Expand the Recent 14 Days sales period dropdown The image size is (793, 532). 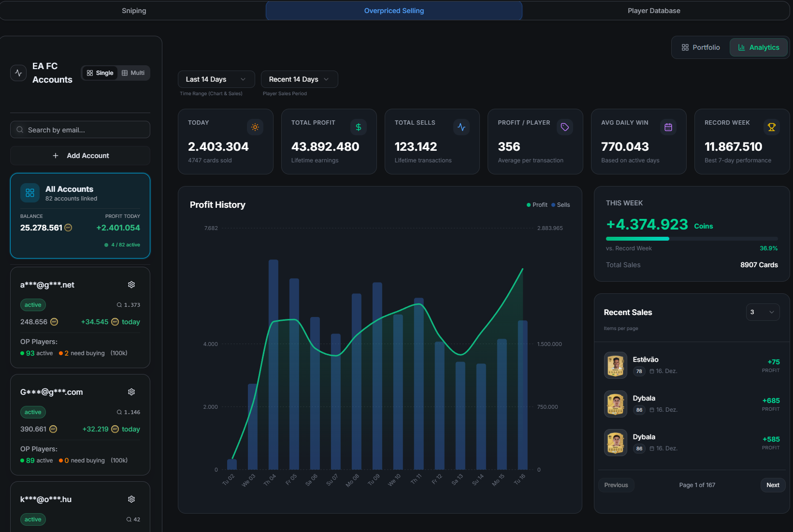[299, 79]
